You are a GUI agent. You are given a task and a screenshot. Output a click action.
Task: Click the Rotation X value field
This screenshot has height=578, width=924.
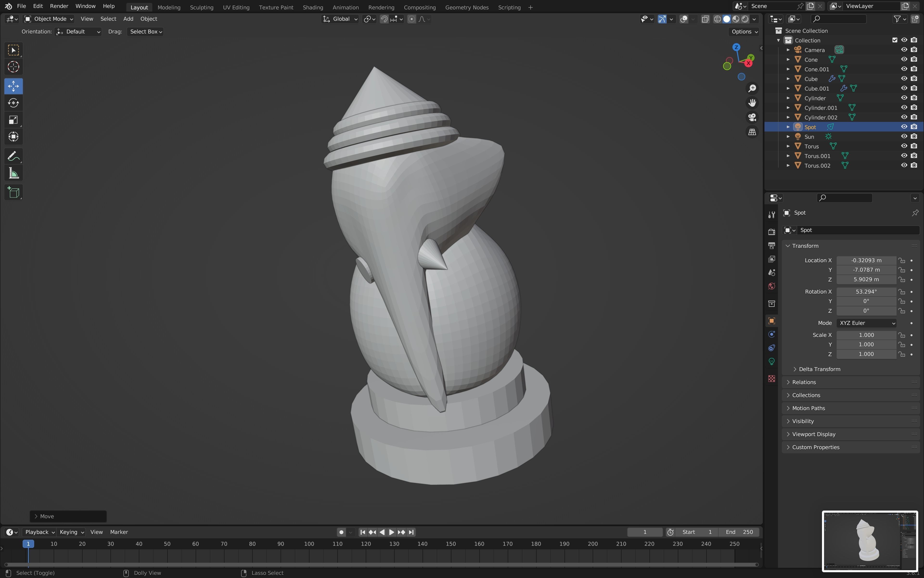point(866,292)
